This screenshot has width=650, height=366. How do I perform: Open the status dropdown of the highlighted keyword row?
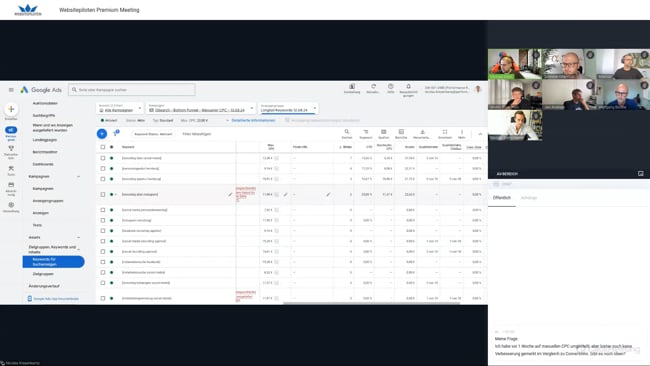(113, 194)
